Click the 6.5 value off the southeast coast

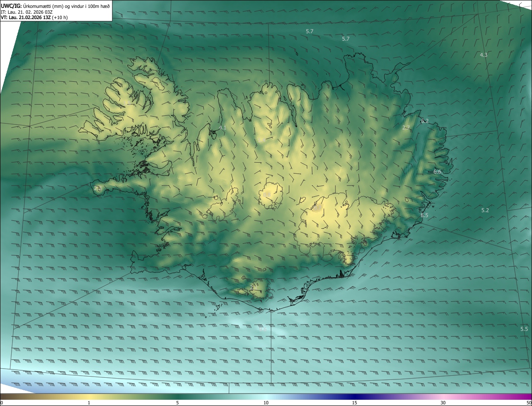click(424, 215)
